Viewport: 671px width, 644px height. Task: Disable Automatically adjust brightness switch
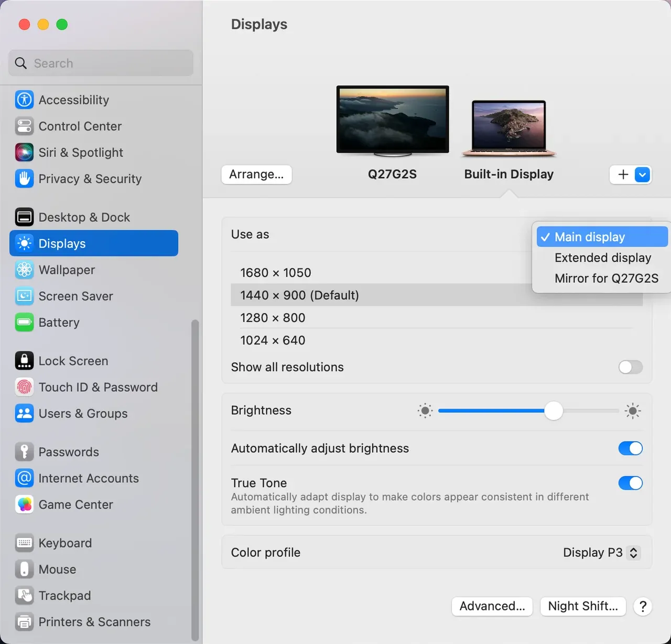pos(631,448)
